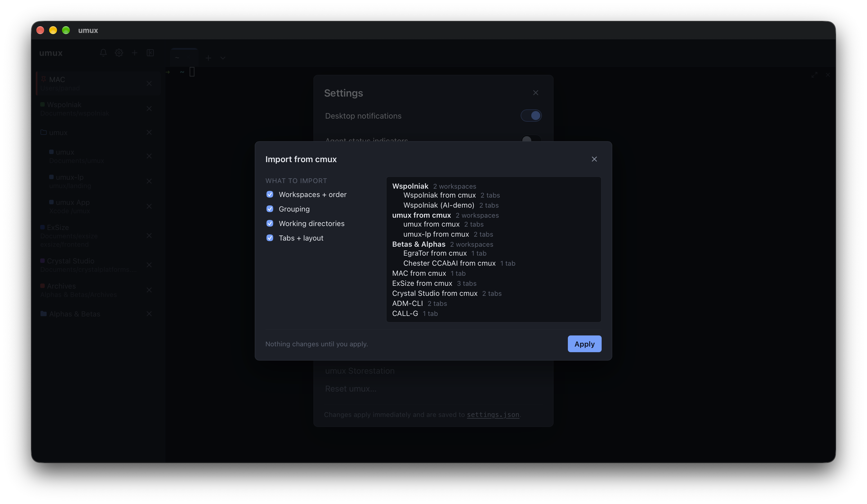867x504 pixels.
Task: Remove the umux folder group
Action: tap(149, 132)
